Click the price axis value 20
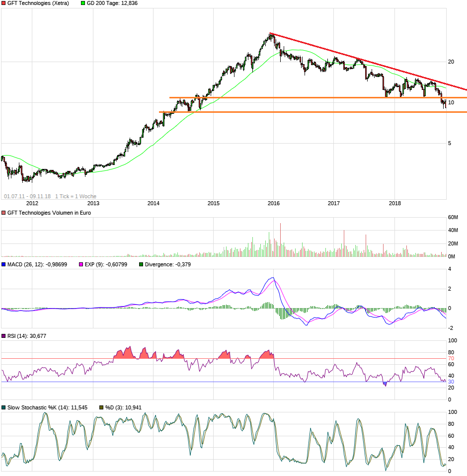 click(x=451, y=62)
